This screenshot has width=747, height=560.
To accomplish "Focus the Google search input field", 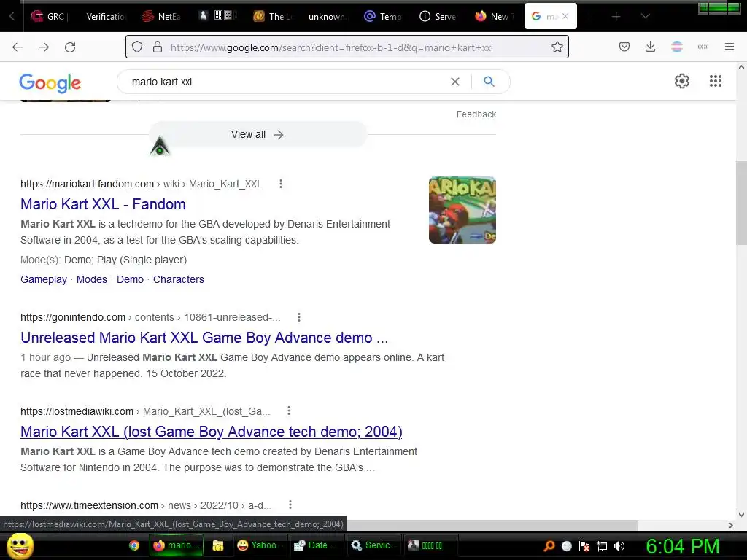I will (x=286, y=82).
